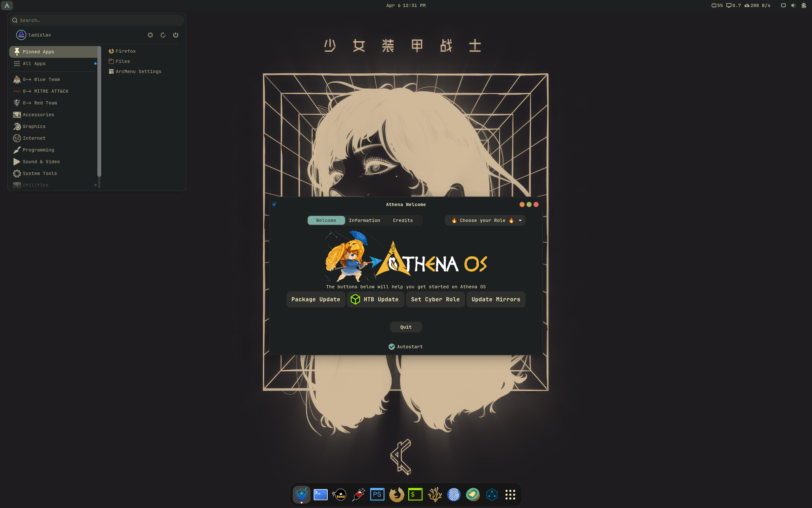
Task: Open the syringe tool in dock
Action: [358, 494]
